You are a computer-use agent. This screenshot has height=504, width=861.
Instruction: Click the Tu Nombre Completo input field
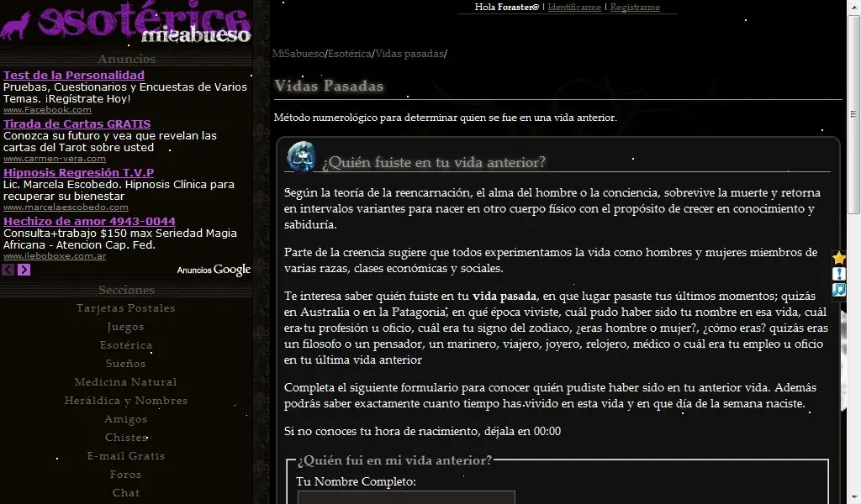pyautogui.click(x=406, y=498)
